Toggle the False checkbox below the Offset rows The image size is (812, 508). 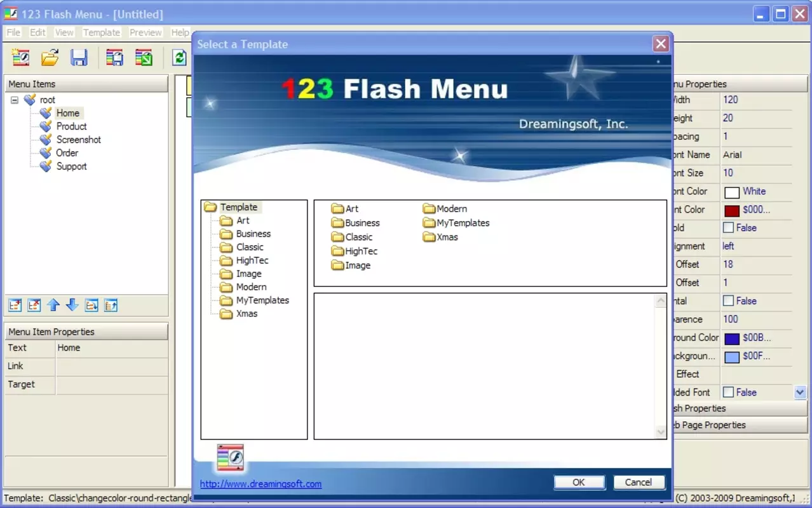point(729,301)
